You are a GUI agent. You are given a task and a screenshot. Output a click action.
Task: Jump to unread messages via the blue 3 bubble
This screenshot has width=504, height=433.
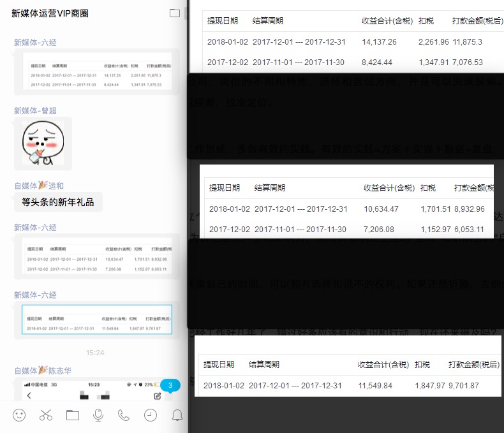tap(170, 385)
